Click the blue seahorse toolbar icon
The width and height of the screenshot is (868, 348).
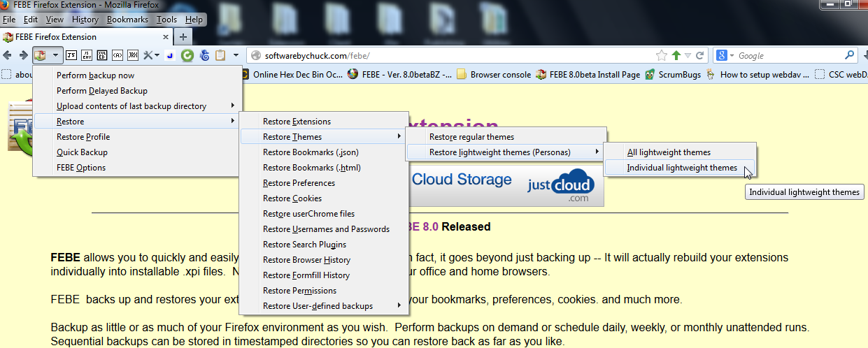click(x=204, y=55)
